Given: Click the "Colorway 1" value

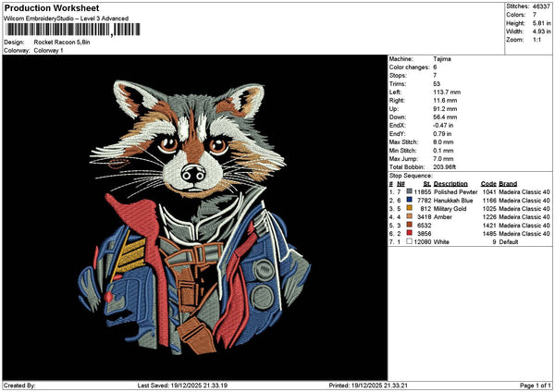Looking at the screenshot, I should point(48,51).
